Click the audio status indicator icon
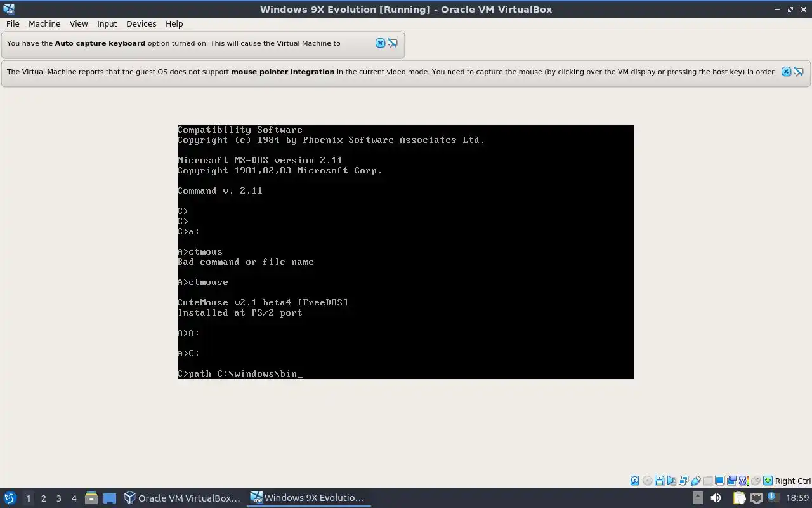812x508 pixels. 671,481
